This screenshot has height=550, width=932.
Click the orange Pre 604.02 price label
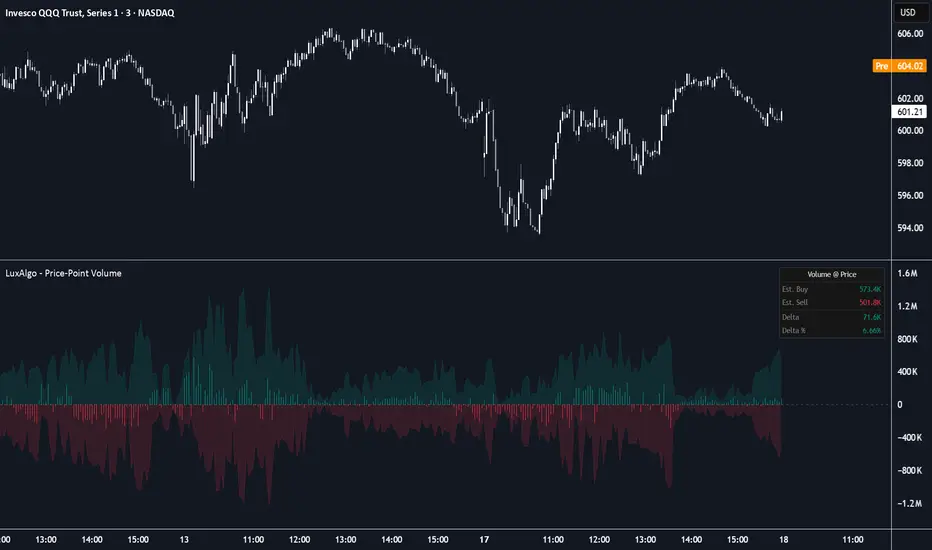(x=899, y=66)
